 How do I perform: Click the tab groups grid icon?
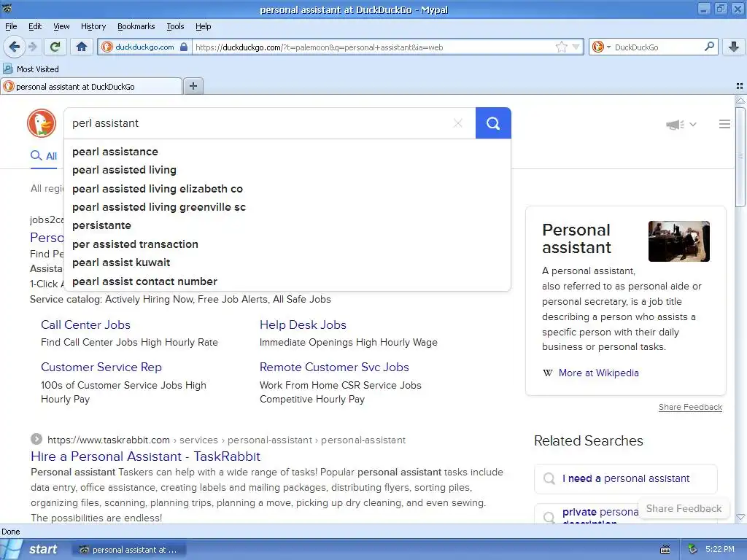coord(740,86)
